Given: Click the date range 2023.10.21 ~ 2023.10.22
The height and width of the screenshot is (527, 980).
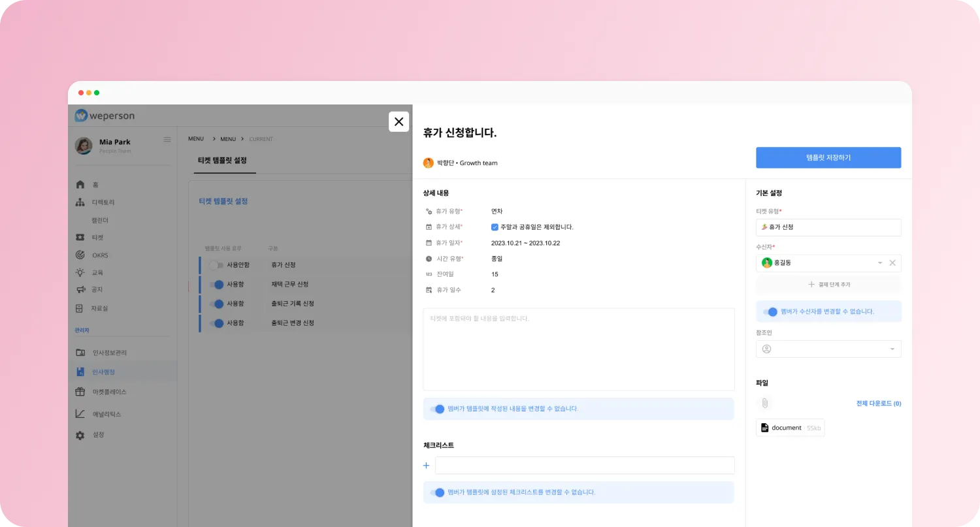Looking at the screenshot, I should coord(525,243).
